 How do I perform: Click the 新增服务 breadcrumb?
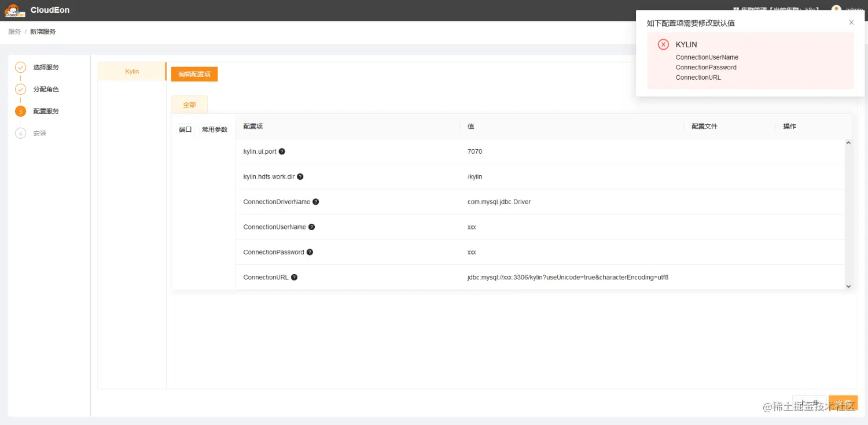pyautogui.click(x=43, y=32)
